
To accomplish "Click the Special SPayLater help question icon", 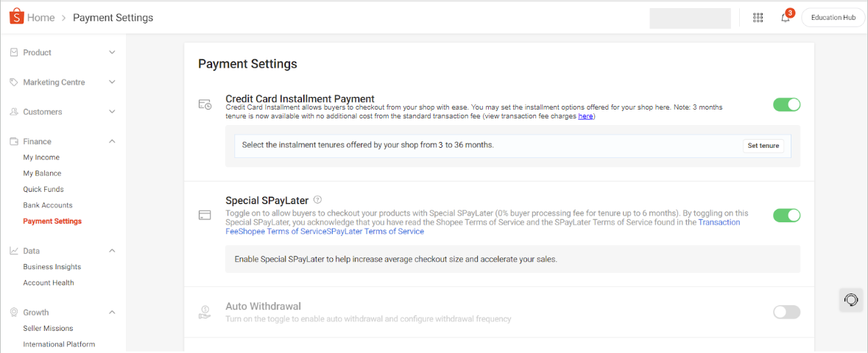I will 317,199.
